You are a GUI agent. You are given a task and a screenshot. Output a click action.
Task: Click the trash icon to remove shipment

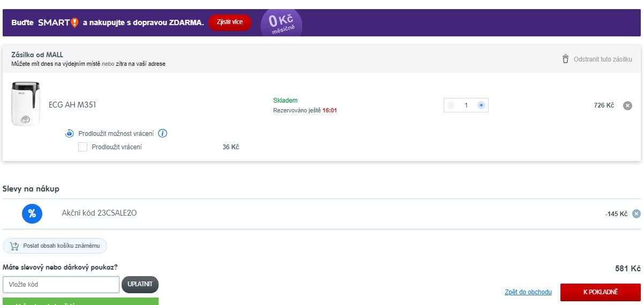pos(565,59)
